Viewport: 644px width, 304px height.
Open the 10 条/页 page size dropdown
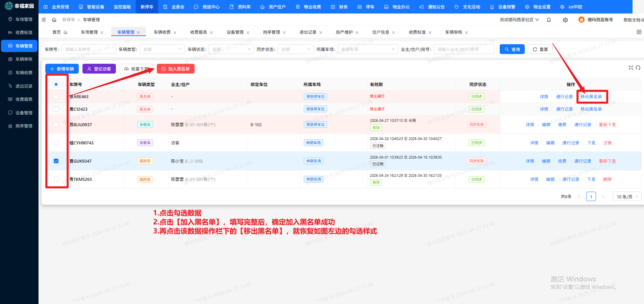tap(627, 197)
